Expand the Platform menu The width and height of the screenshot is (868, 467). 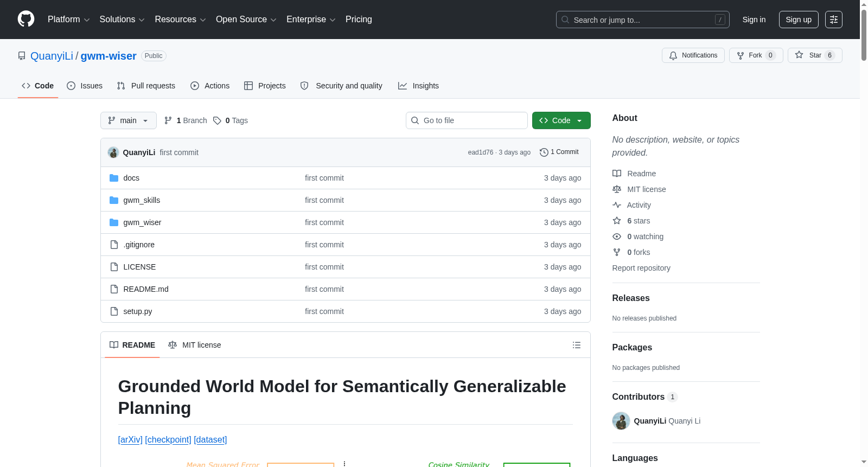(x=69, y=20)
